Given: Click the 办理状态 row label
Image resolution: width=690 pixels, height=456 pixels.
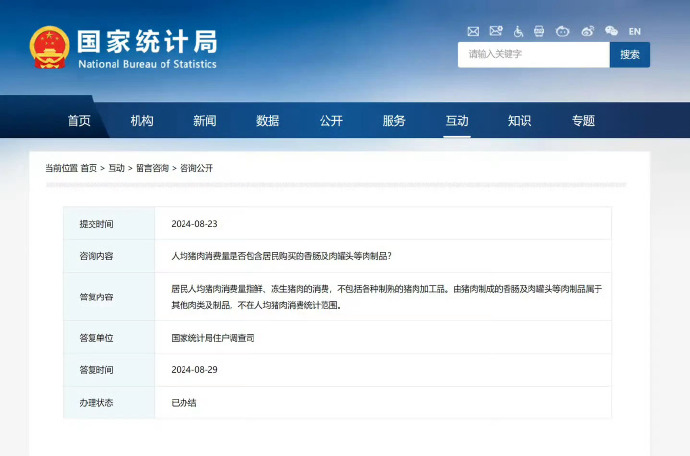Looking at the screenshot, I should pos(96,403).
